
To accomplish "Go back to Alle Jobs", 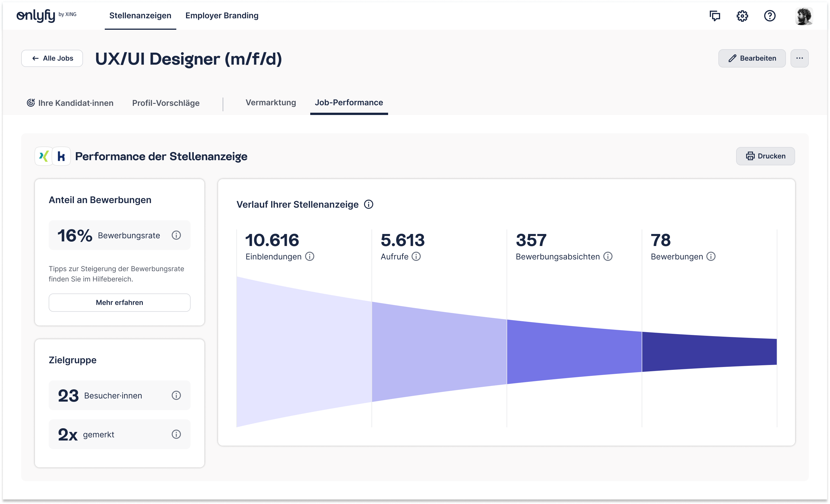I will (52, 58).
